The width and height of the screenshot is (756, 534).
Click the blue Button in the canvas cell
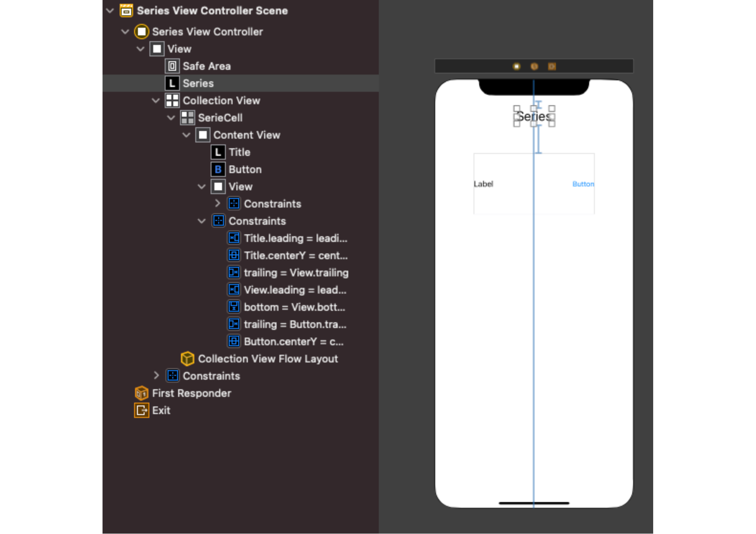583,184
